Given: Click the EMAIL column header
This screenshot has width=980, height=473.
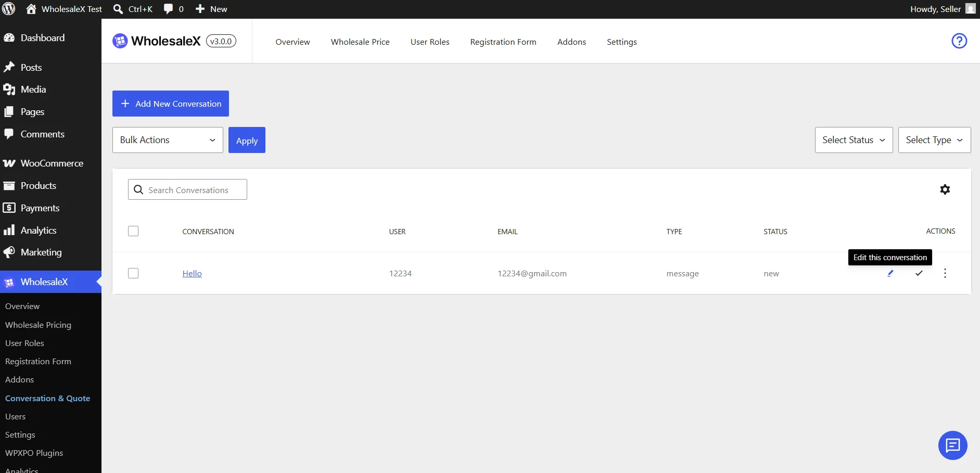Looking at the screenshot, I should [x=507, y=232].
